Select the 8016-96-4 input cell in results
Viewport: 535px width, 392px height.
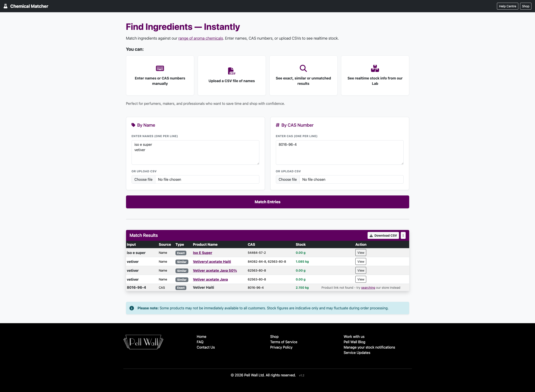click(x=136, y=288)
